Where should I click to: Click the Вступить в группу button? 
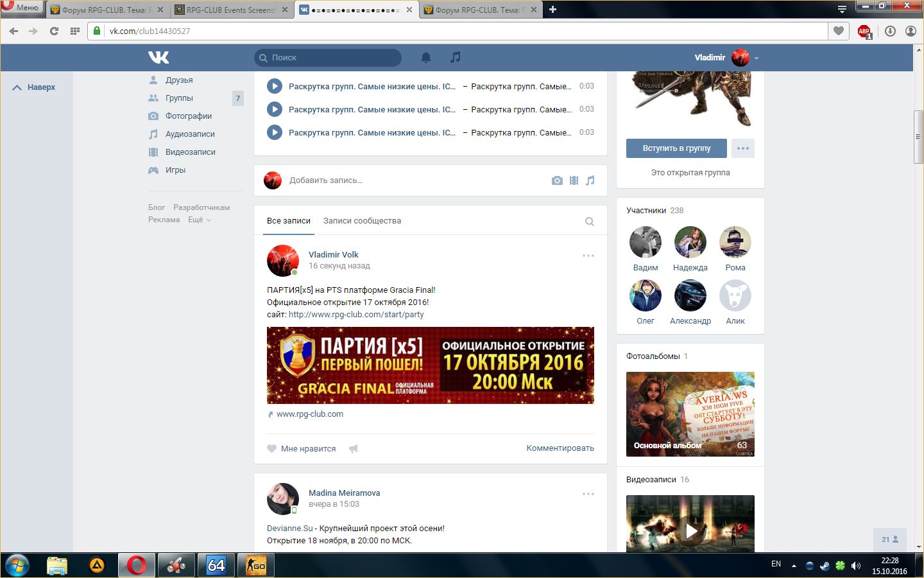676,148
